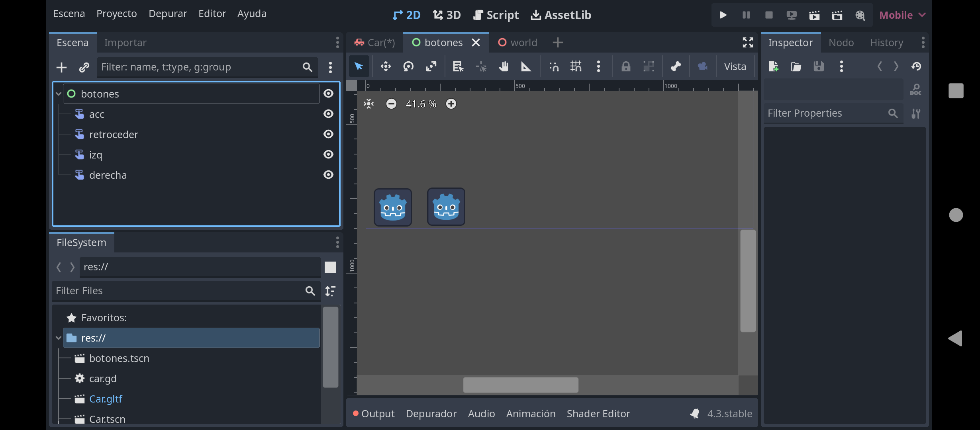The width and height of the screenshot is (980, 430).
Task: Run a specific scene
Action: tap(837, 15)
